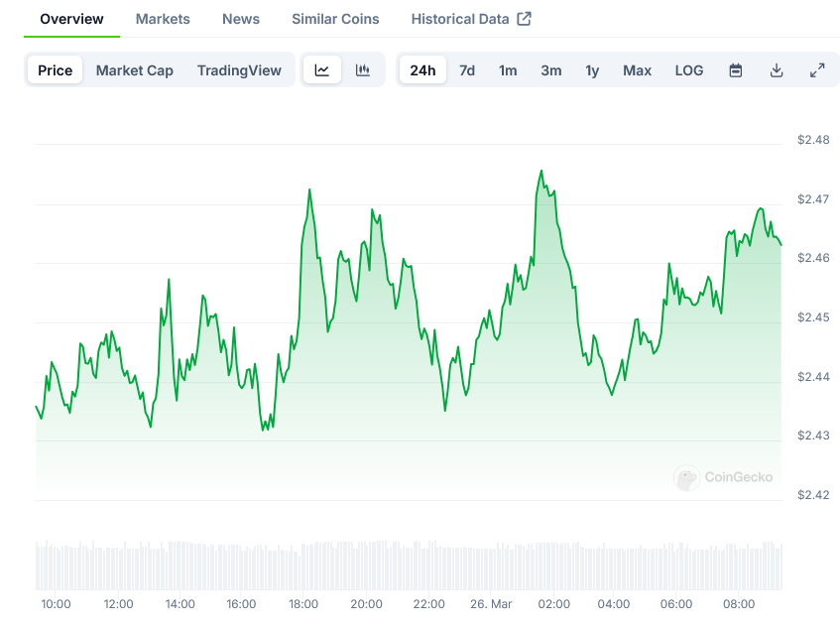Click the 08:00 time axis label
This screenshot has height=625, width=840.
pos(739,604)
